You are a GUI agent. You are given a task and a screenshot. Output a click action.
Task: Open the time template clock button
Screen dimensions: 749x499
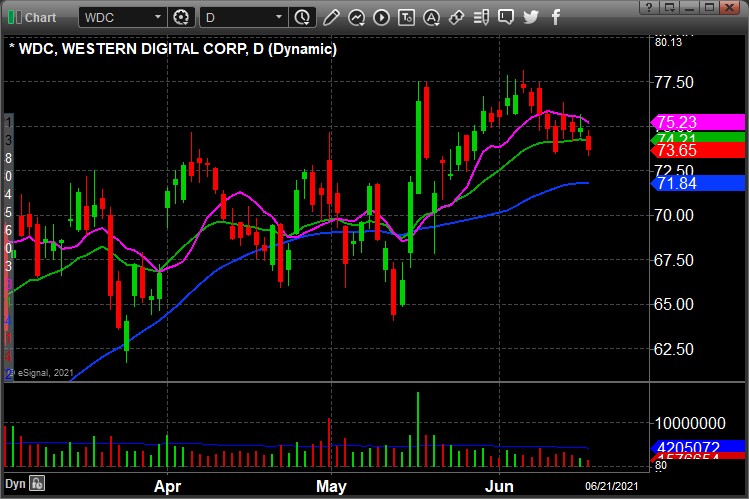pyautogui.click(x=302, y=18)
